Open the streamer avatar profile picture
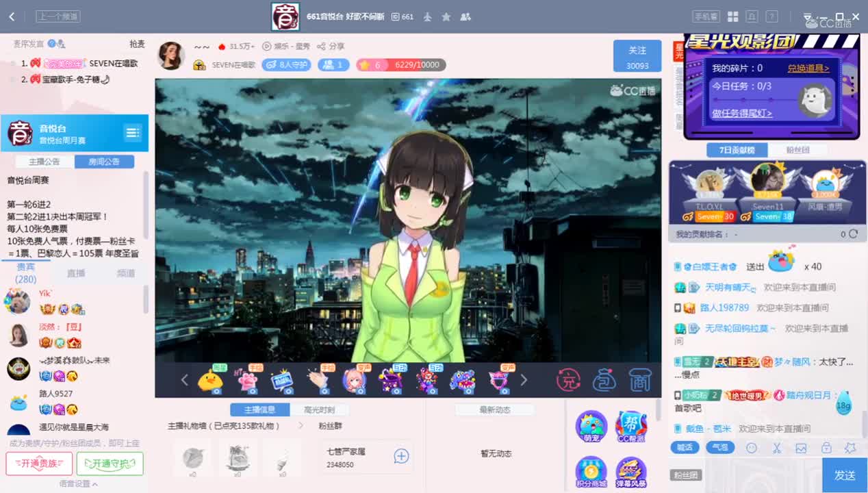 click(x=171, y=55)
